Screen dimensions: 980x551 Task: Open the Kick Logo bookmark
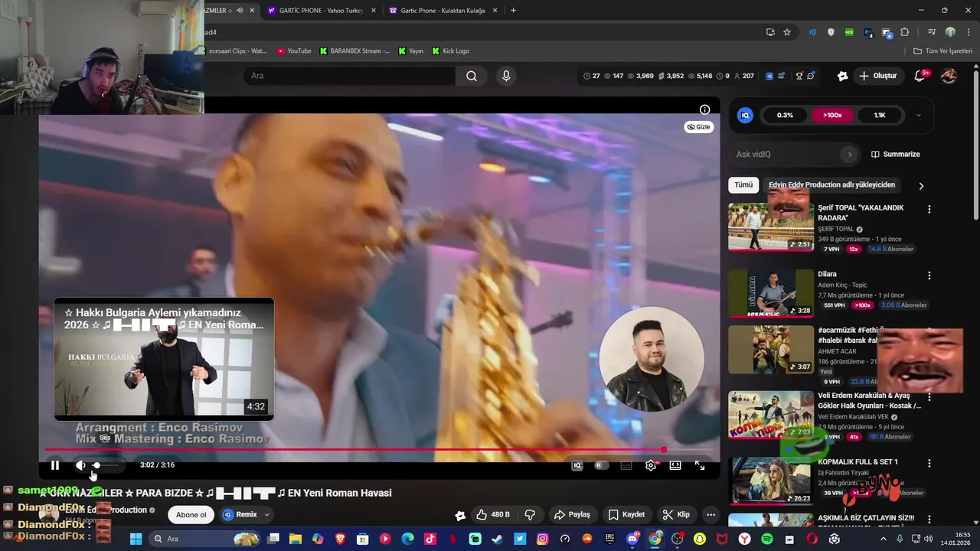point(450,51)
